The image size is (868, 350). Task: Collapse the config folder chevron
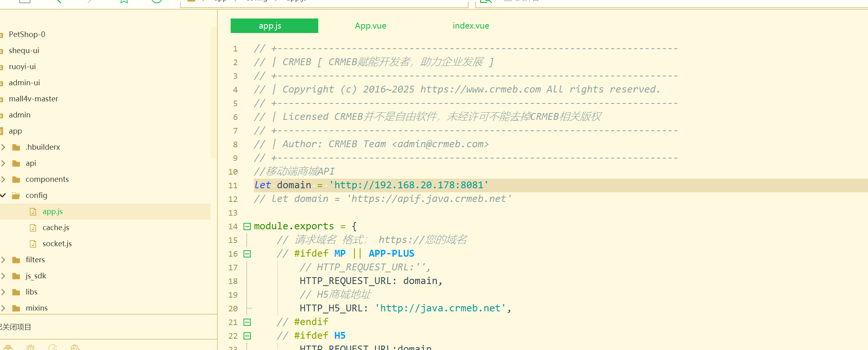[3, 196]
